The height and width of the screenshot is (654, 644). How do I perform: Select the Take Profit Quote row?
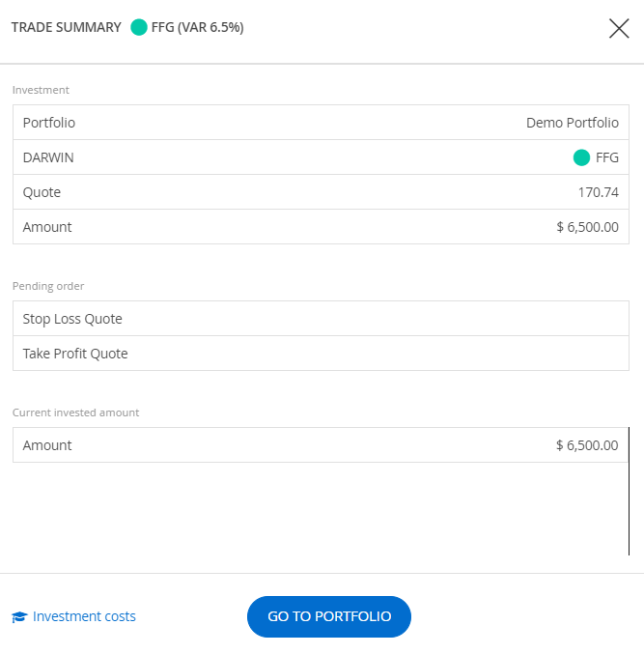tap(320, 354)
